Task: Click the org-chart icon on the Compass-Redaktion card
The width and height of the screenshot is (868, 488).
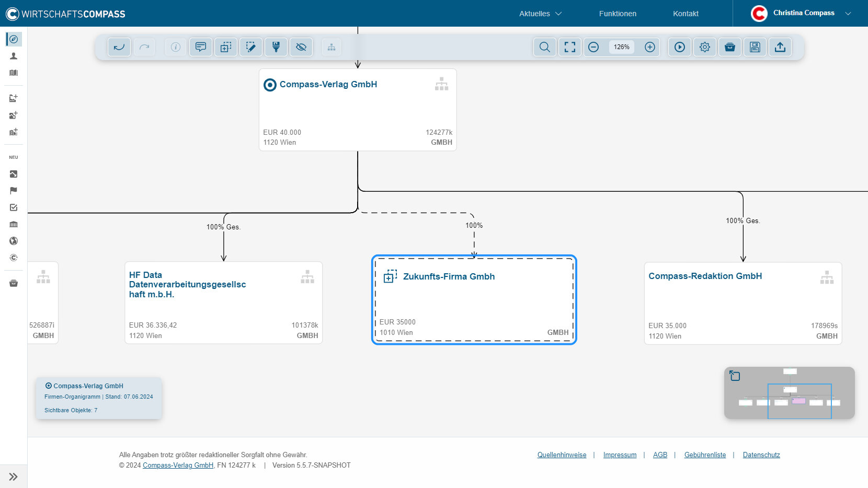Action: pos(827,277)
